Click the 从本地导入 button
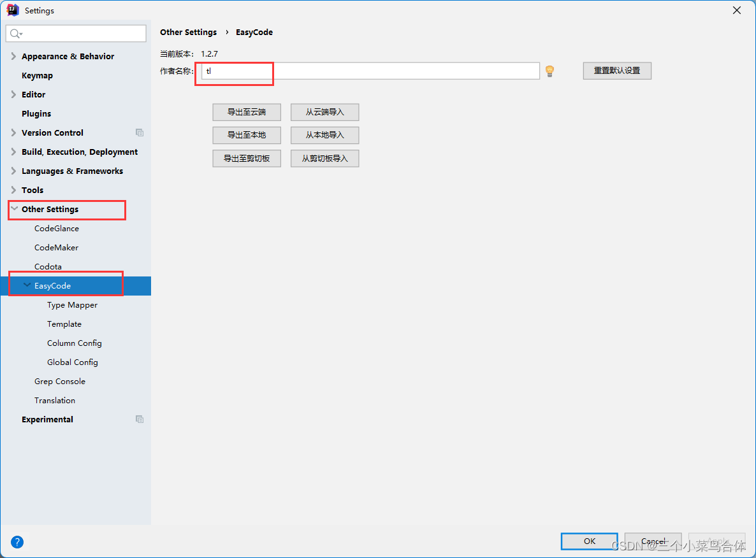 click(x=325, y=135)
